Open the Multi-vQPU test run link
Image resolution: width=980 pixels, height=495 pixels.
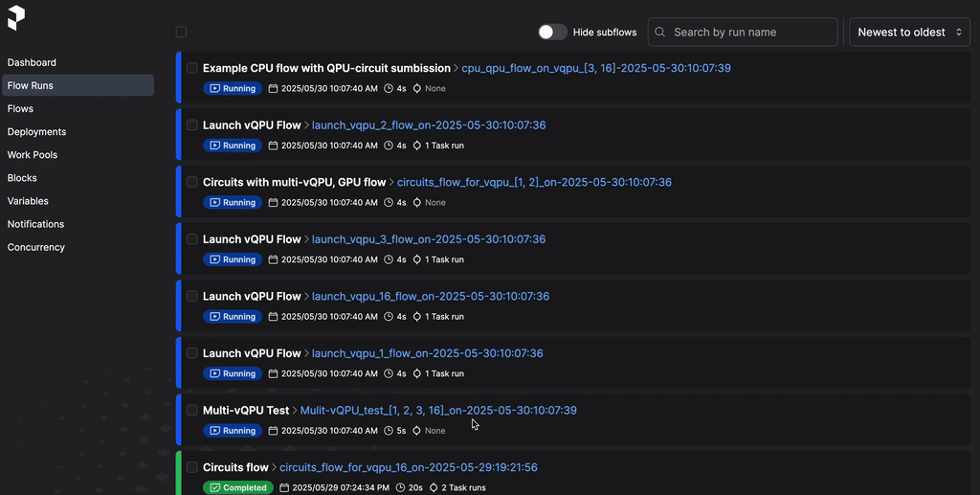pos(438,411)
